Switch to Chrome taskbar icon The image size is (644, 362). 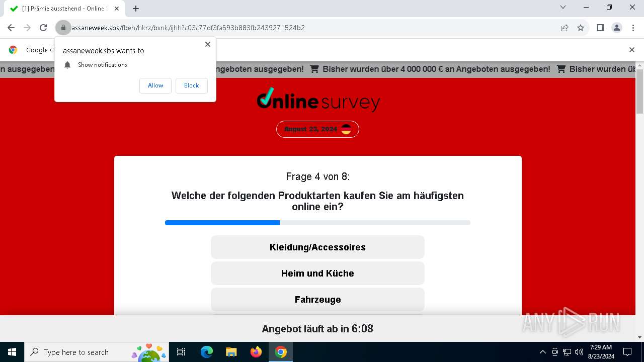coord(281,352)
